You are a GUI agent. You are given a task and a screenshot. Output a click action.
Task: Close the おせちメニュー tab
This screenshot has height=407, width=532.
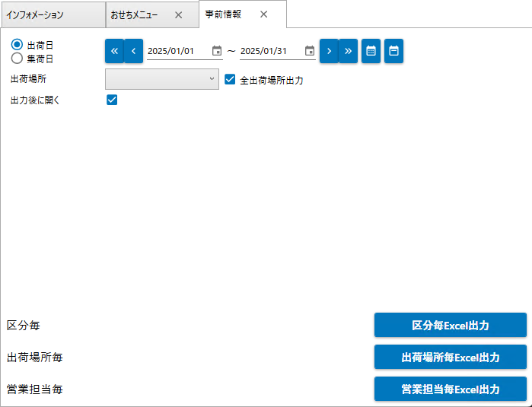[x=178, y=15]
